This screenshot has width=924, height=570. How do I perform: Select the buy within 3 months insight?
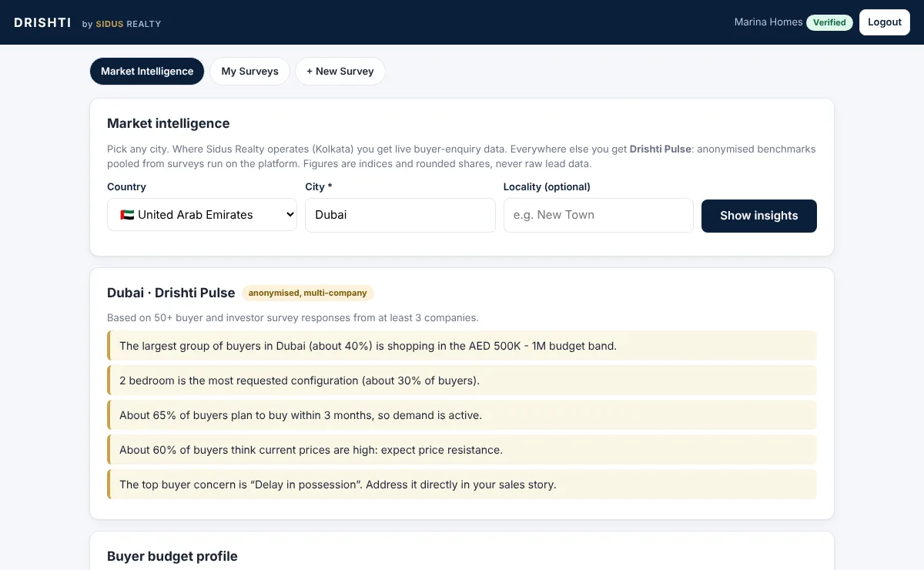tap(462, 415)
